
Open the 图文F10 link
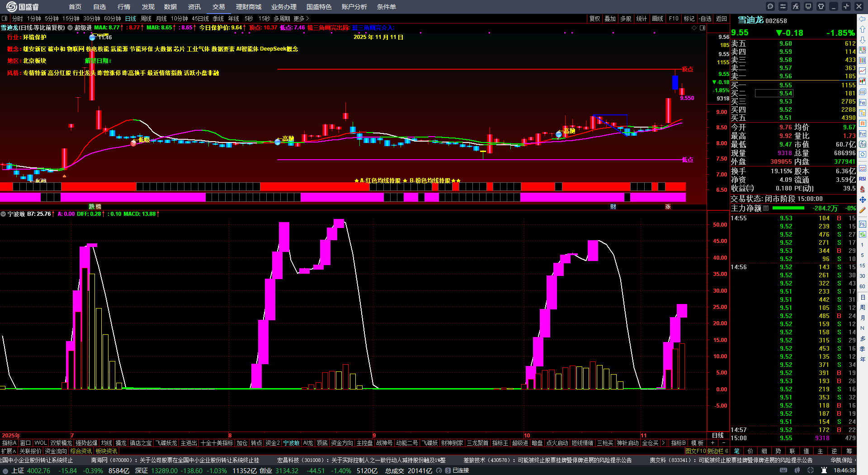pyautogui.click(x=695, y=451)
